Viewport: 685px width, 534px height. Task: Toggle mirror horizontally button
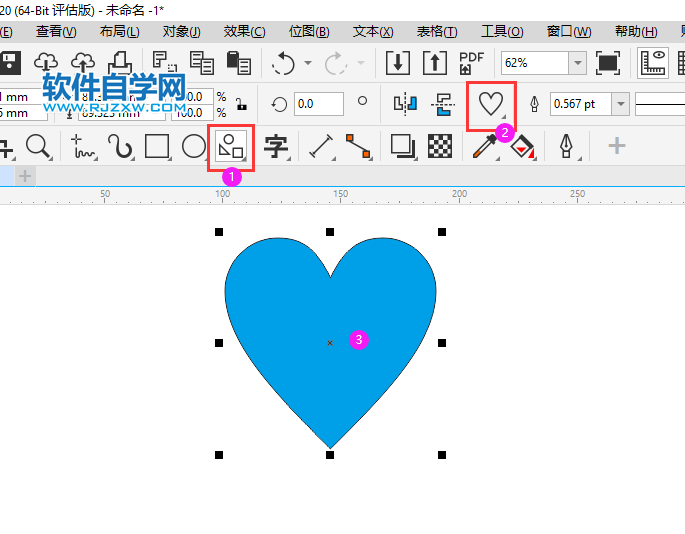coord(404,104)
